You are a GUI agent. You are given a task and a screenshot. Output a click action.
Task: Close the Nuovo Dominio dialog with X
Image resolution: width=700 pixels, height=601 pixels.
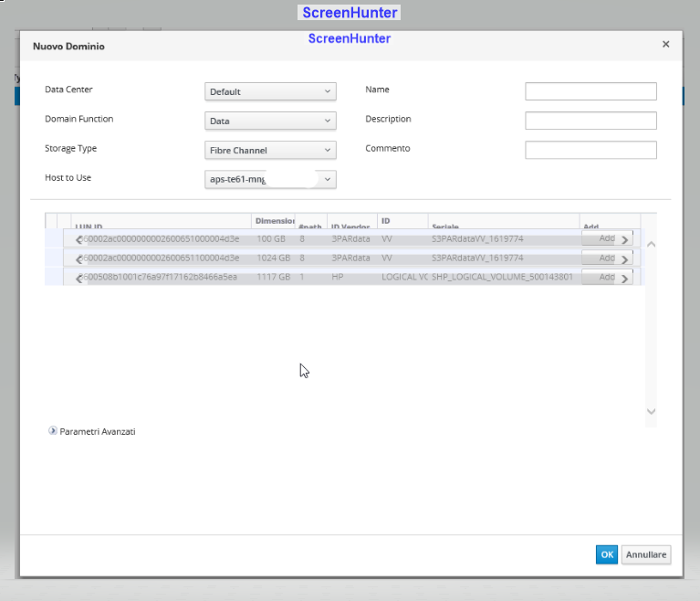coord(665,44)
